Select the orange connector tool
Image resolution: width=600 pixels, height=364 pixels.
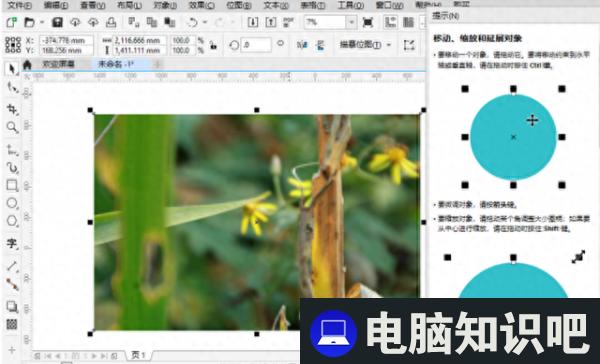point(12,284)
